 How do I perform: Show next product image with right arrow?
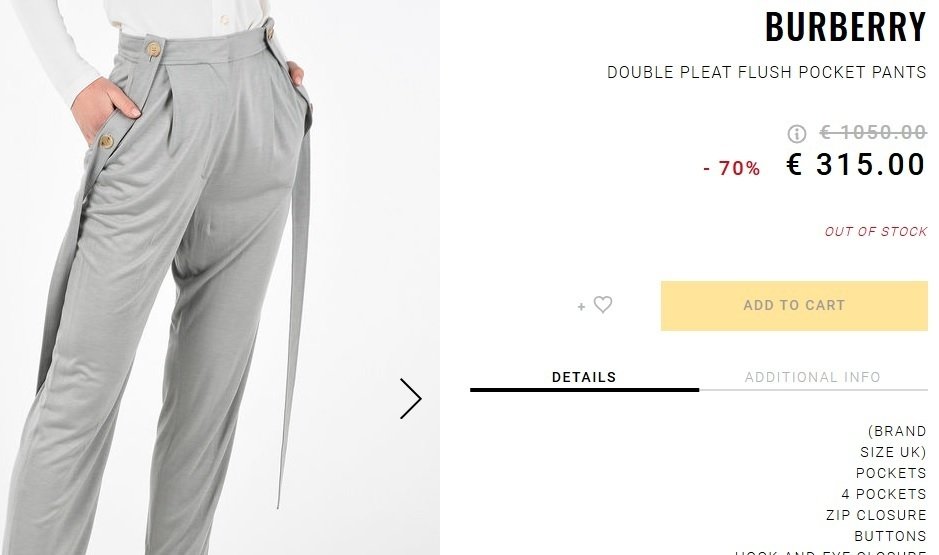coord(411,399)
